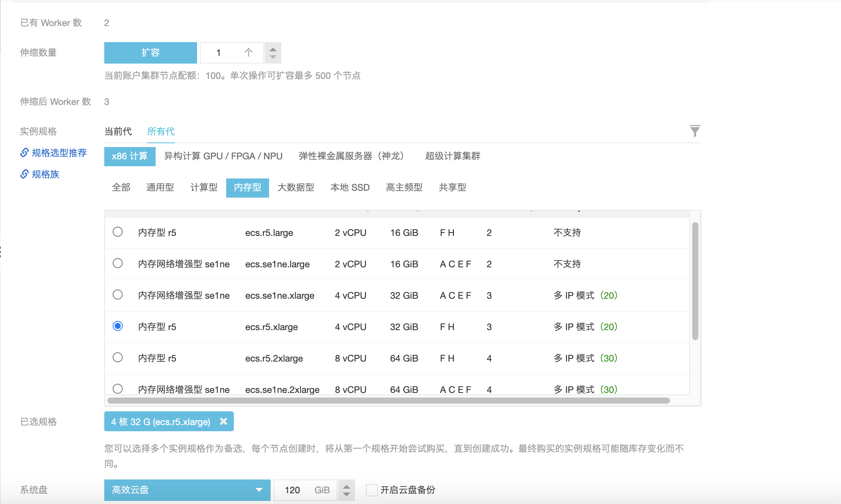Open the 规格选型推荐 link

tap(59, 153)
